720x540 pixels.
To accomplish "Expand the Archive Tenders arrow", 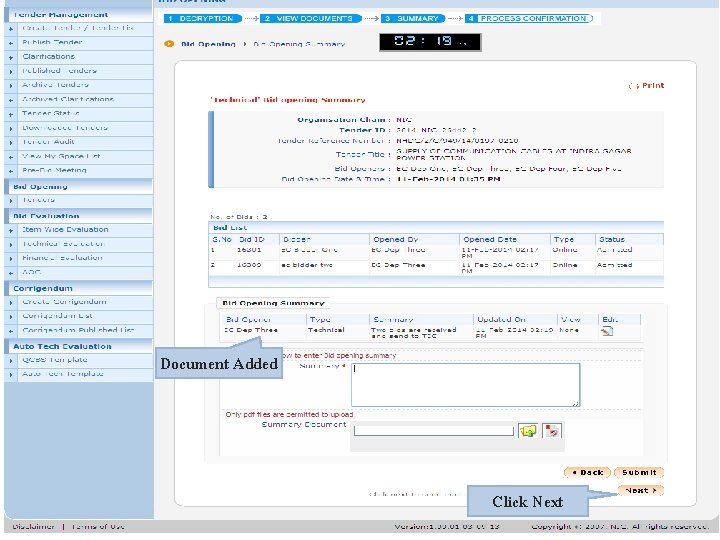I will tap(11, 86).
